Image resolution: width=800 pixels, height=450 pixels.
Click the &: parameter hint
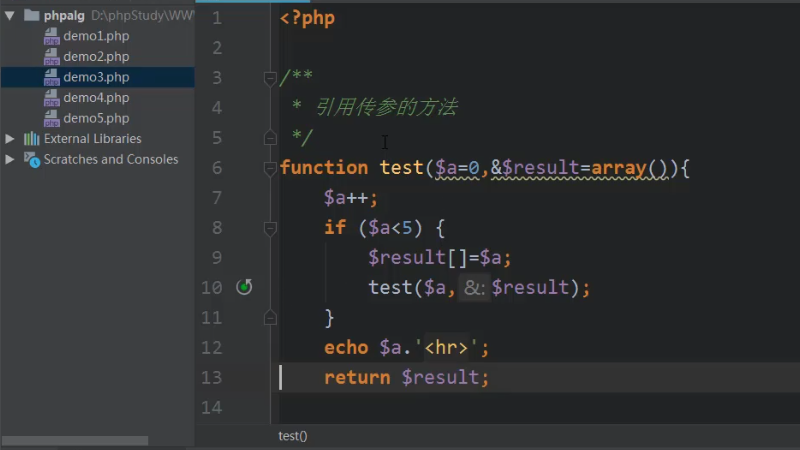click(x=474, y=288)
